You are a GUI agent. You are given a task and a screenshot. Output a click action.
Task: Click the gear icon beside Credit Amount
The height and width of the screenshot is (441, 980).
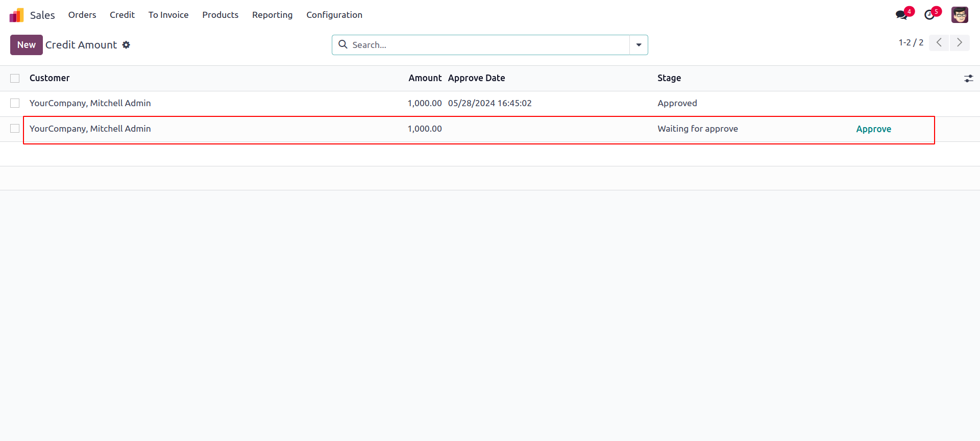(126, 45)
